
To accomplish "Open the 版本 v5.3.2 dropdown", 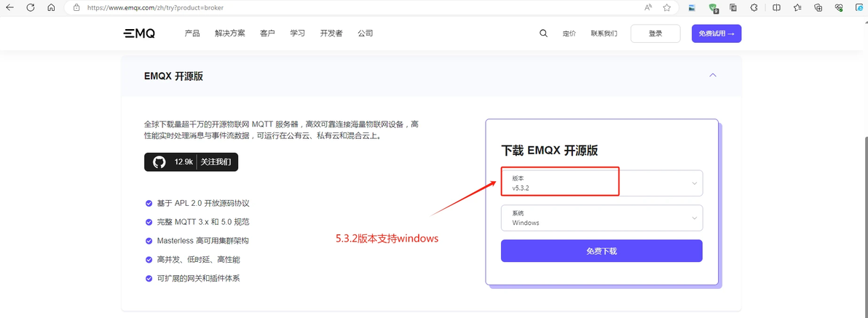I will pyautogui.click(x=601, y=183).
